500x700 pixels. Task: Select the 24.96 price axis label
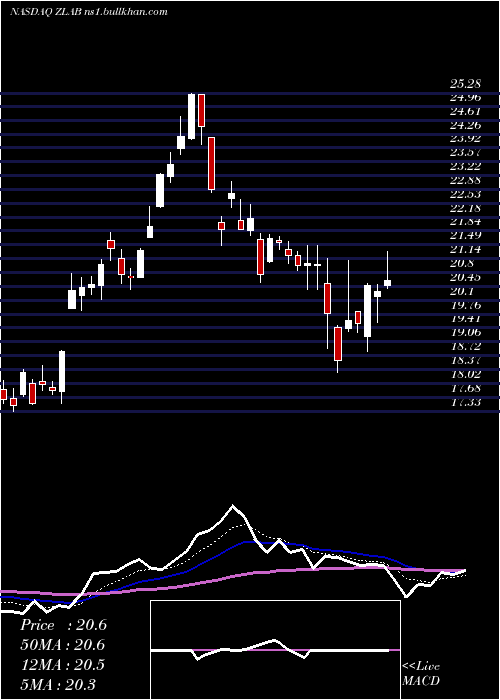(464, 97)
